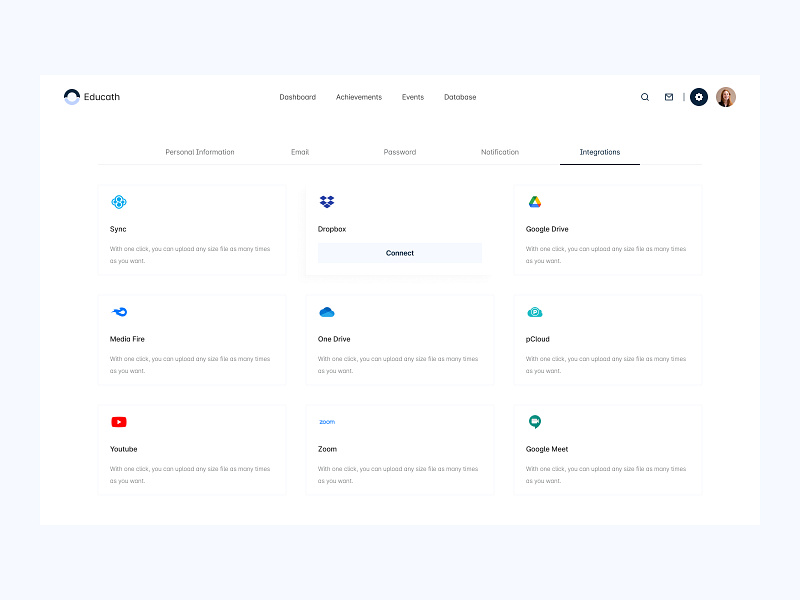Select the Notification tab

click(x=500, y=152)
